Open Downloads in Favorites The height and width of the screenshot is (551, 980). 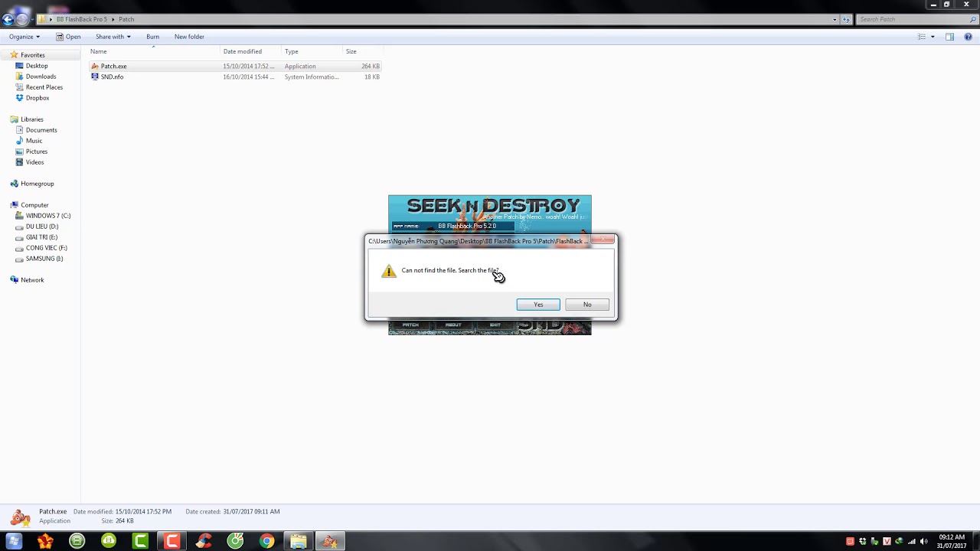click(41, 77)
